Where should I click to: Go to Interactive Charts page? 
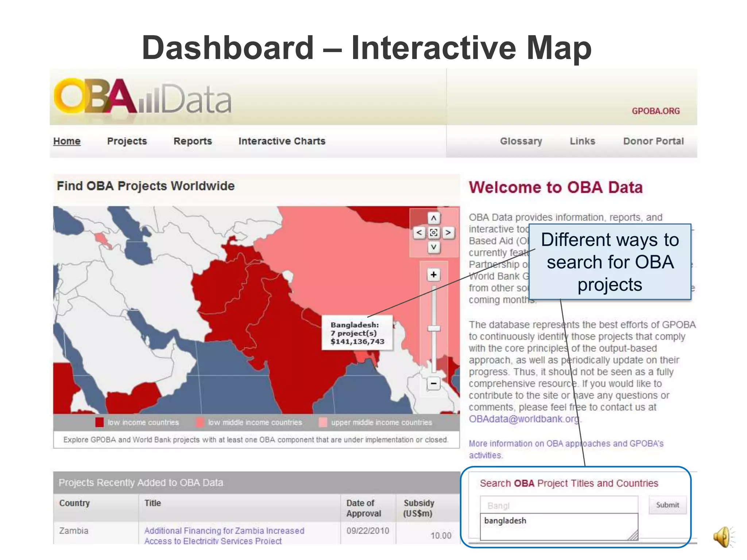pos(282,141)
